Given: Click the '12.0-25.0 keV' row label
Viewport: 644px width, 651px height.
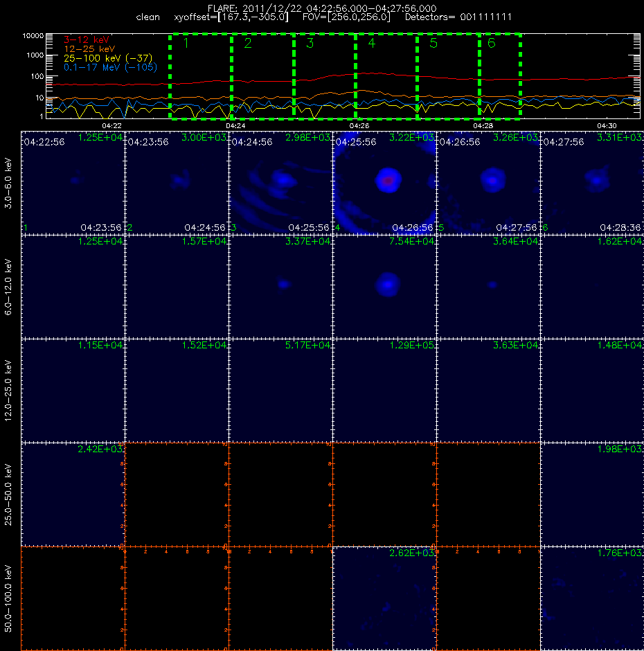Looking at the screenshot, I should [x=8, y=391].
